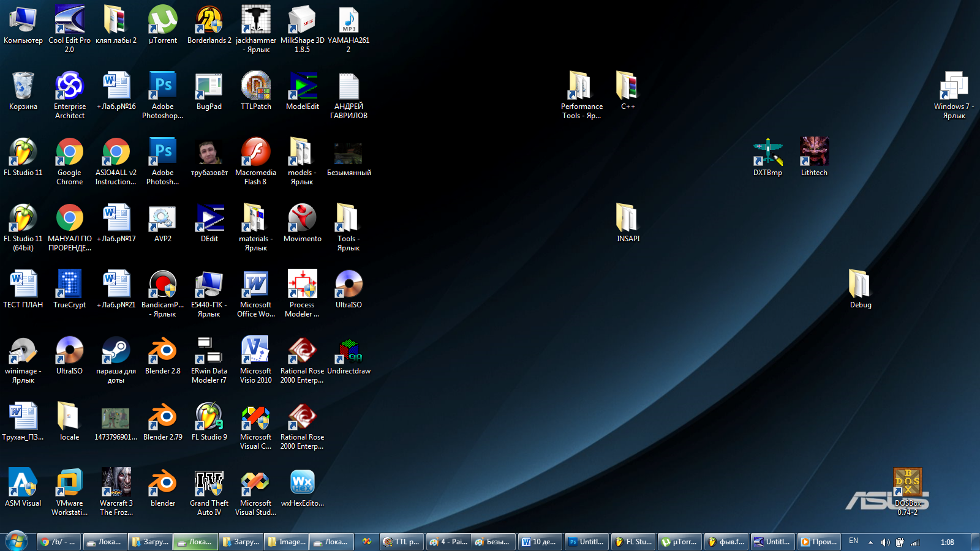The width and height of the screenshot is (980, 551).
Task: Open ASIO4ALL v2 Instruction shortcut
Action: 116,160
